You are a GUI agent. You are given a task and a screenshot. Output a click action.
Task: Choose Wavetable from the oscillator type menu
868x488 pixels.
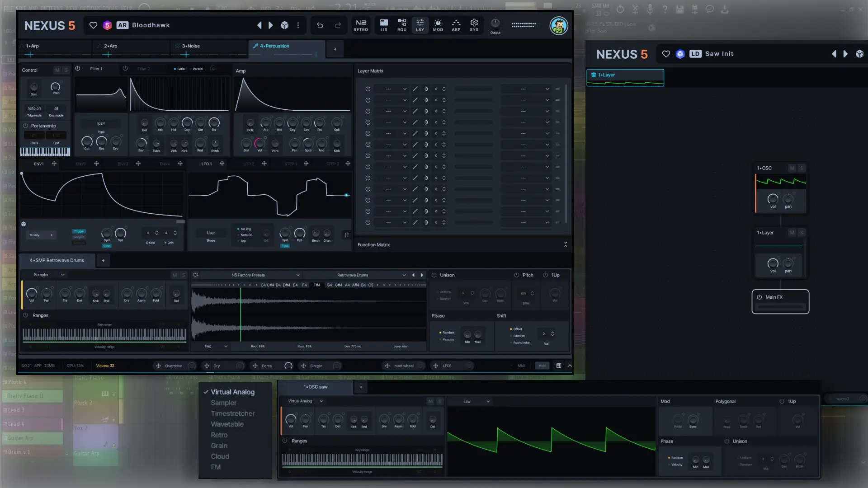click(227, 424)
